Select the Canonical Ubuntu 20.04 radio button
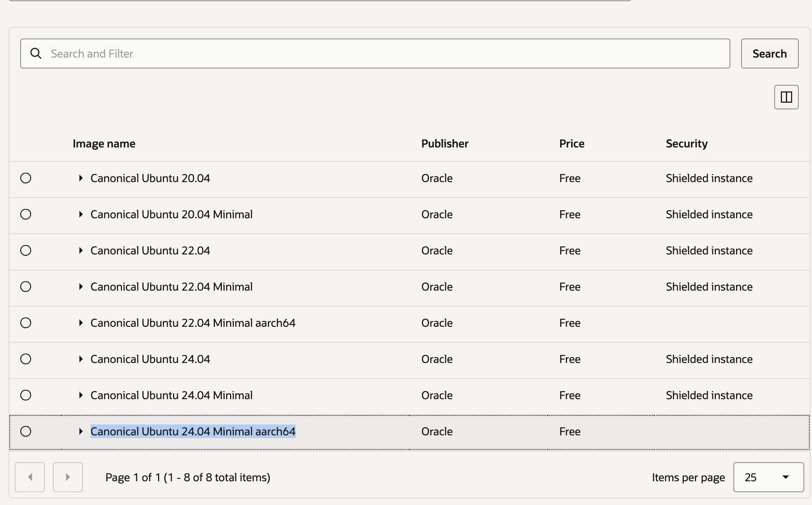Image resolution: width=812 pixels, height=505 pixels. point(26,178)
